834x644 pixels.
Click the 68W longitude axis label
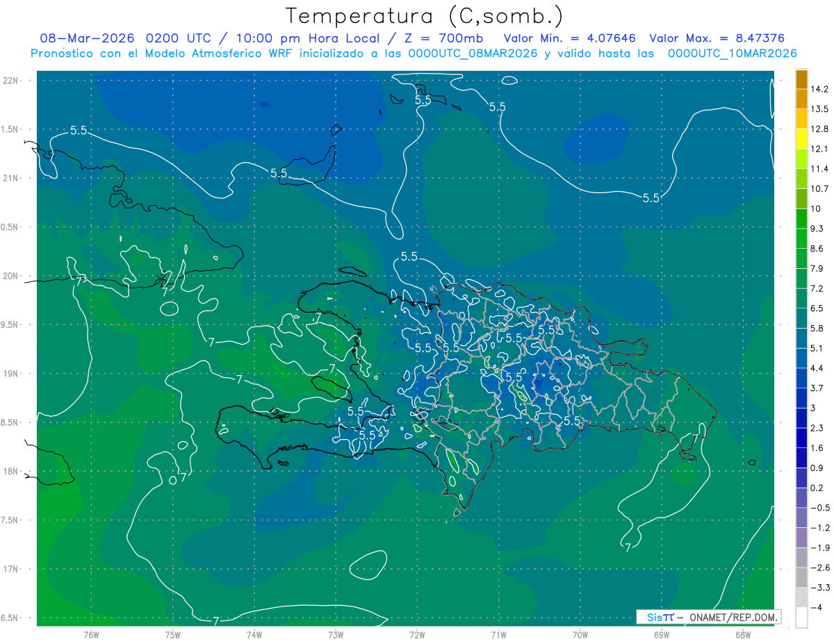[743, 634]
